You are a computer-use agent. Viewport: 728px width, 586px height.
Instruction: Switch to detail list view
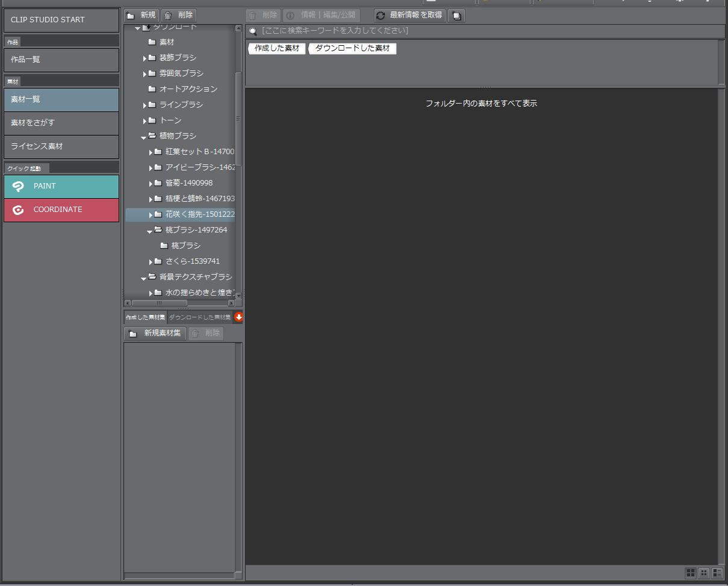(717, 573)
